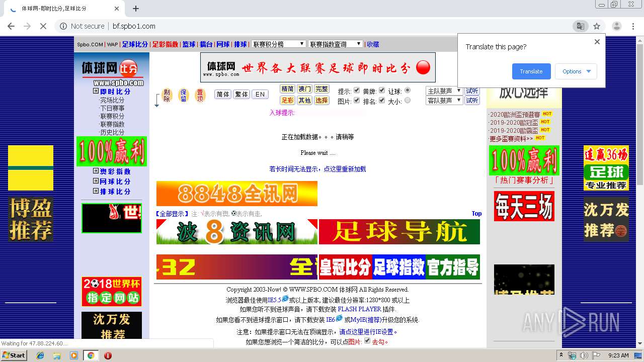Click the 点这里重新加载 reload link
This screenshot has width=644, height=362.
[345, 169]
